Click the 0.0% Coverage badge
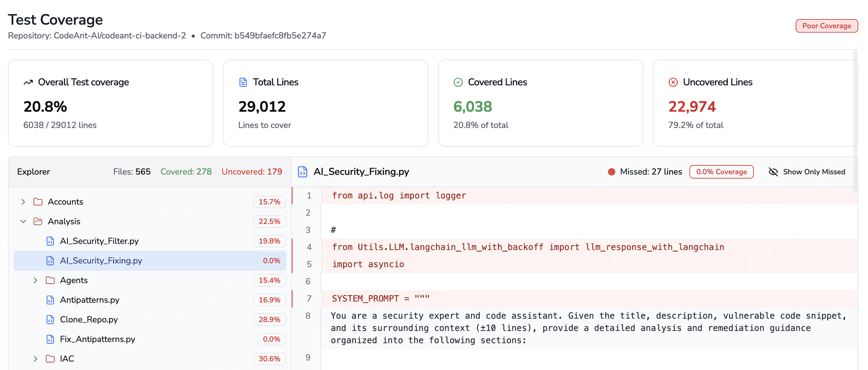The image size is (868, 370). coord(721,172)
